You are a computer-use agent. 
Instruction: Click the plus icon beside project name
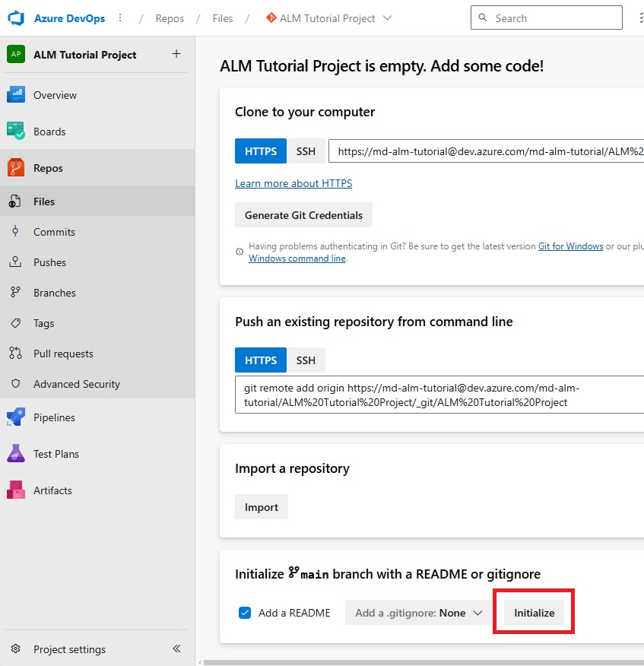(x=176, y=54)
